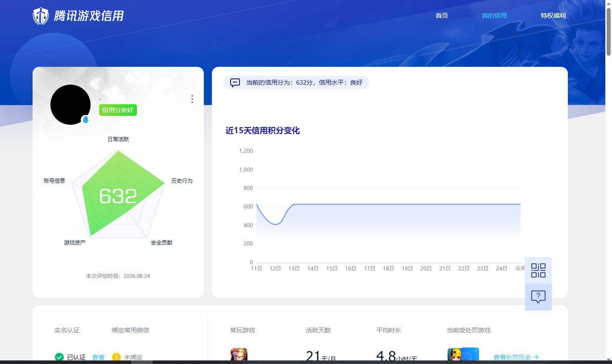Click the green verified checkmark icon
Viewport: 612px width, 364px height.
[59, 357]
